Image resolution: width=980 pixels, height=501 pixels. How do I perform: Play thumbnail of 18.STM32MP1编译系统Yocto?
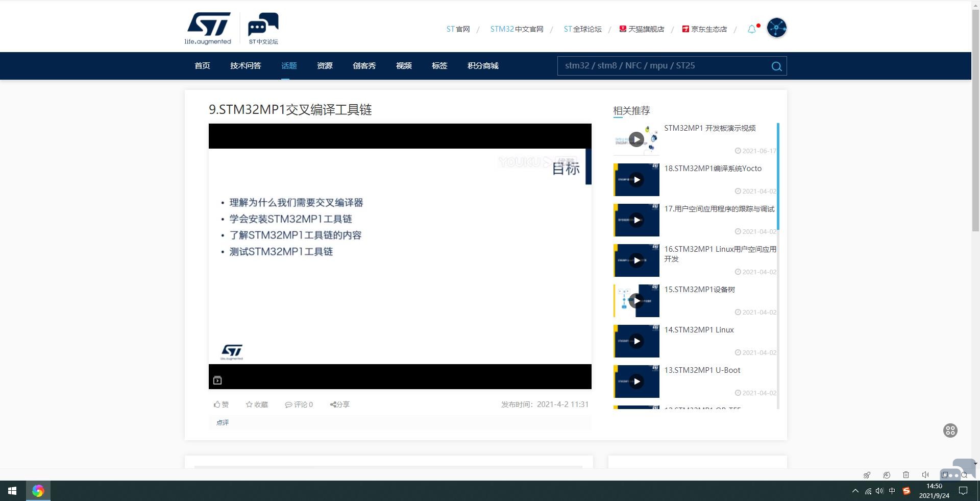click(636, 180)
